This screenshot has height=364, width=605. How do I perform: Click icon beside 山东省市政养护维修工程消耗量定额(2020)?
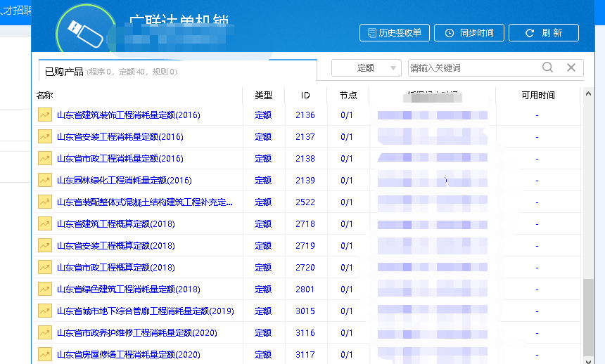[x=45, y=333]
